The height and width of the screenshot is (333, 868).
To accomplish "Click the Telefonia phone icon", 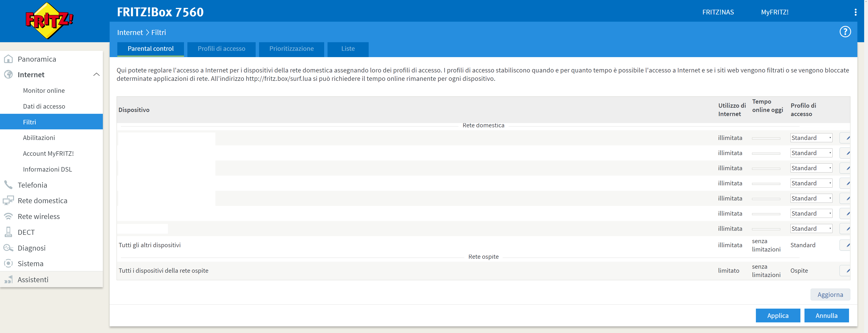I will click(x=8, y=185).
